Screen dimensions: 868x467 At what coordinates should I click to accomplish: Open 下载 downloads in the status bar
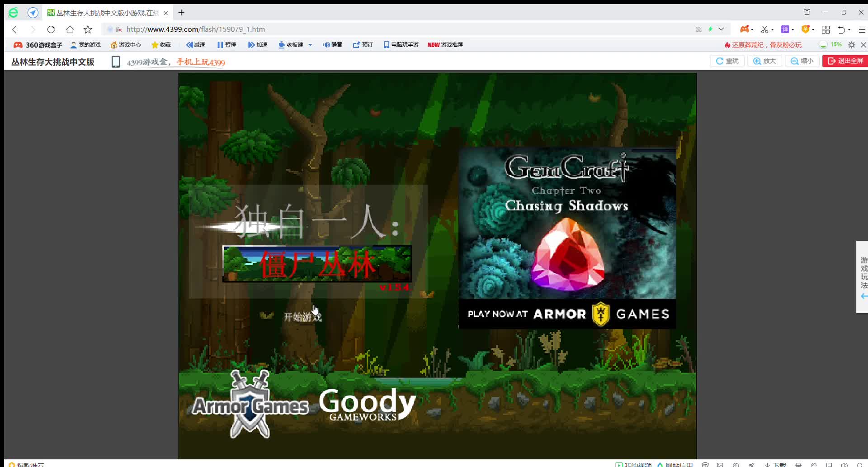pyautogui.click(x=775, y=464)
